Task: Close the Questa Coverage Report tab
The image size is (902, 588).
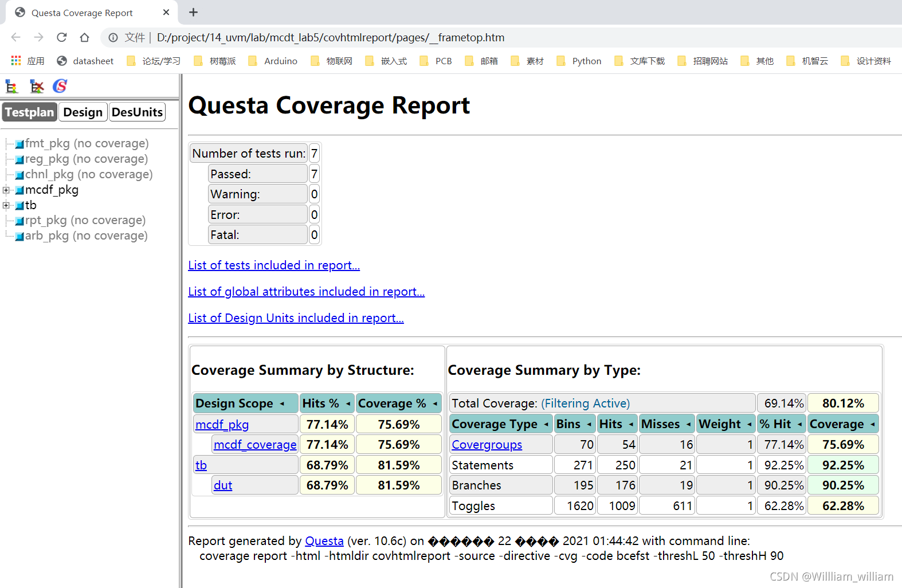Action: 166,12
